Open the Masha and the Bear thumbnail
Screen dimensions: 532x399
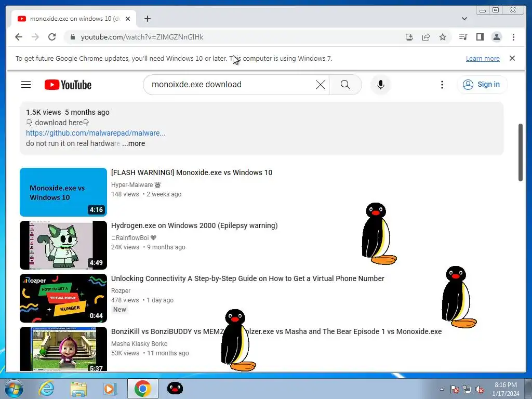(x=63, y=349)
